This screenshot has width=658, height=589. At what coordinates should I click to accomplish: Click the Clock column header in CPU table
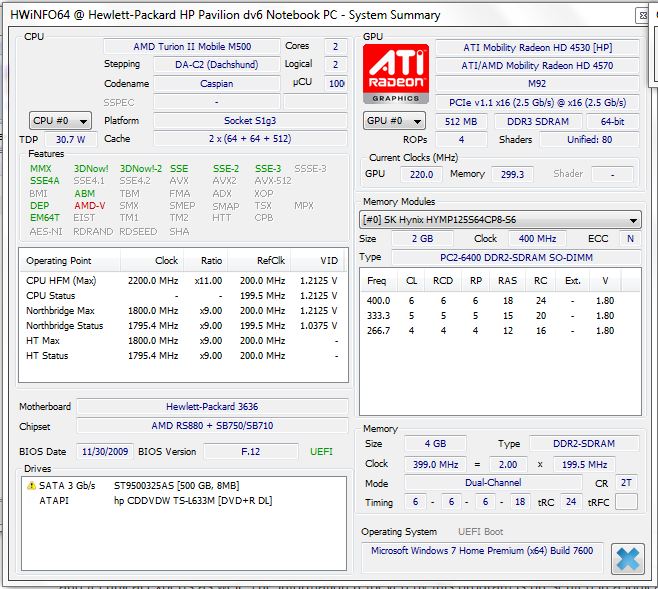click(x=152, y=261)
